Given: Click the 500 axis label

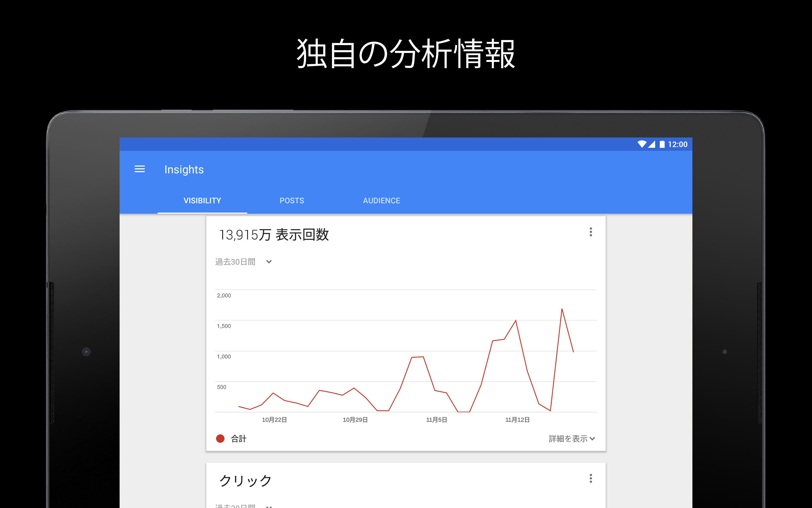Looking at the screenshot, I should tap(221, 387).
